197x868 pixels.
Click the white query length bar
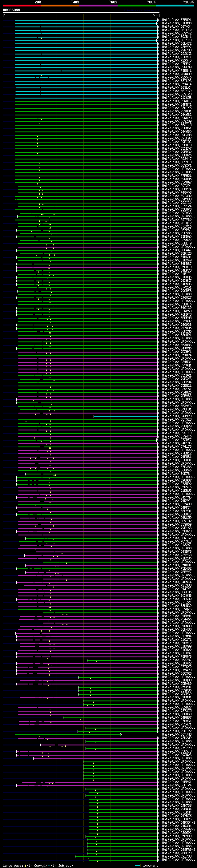point(81,13)
